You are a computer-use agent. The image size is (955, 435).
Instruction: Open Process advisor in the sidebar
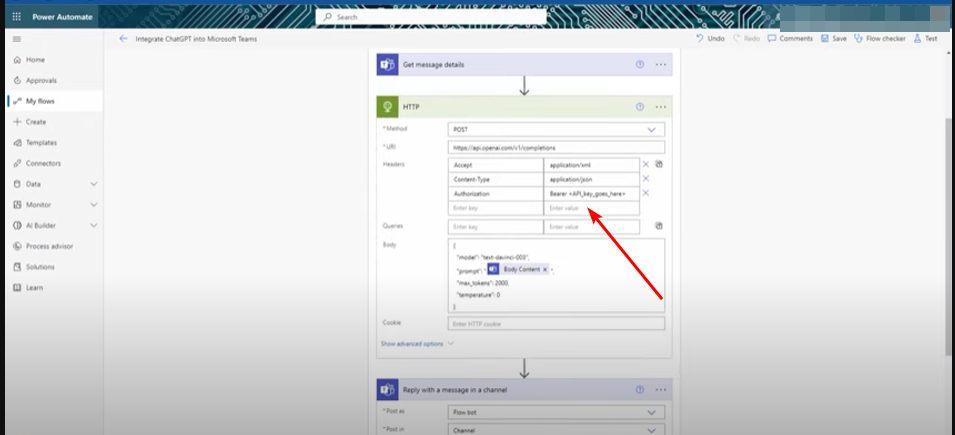(51, 246)
